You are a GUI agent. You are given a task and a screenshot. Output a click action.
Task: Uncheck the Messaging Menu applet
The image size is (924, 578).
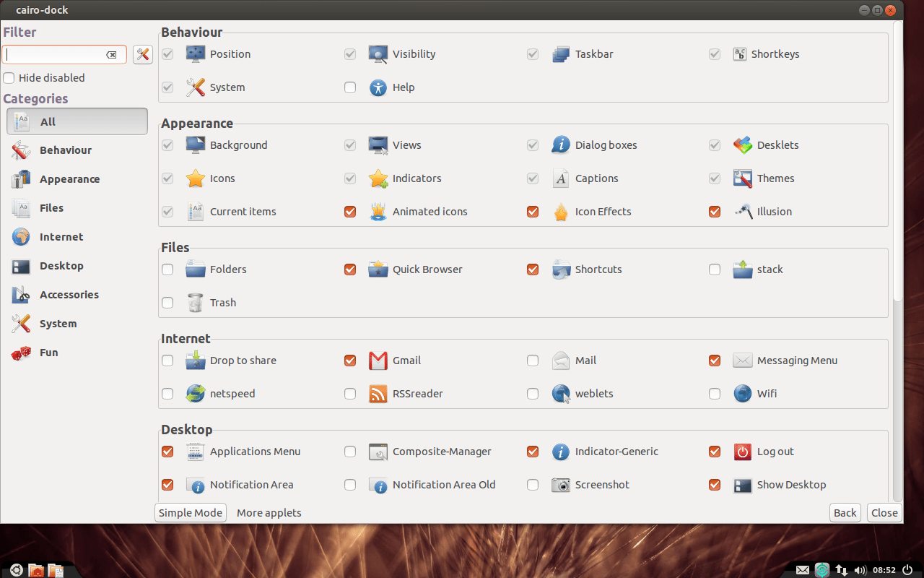[x=715, y=361]
